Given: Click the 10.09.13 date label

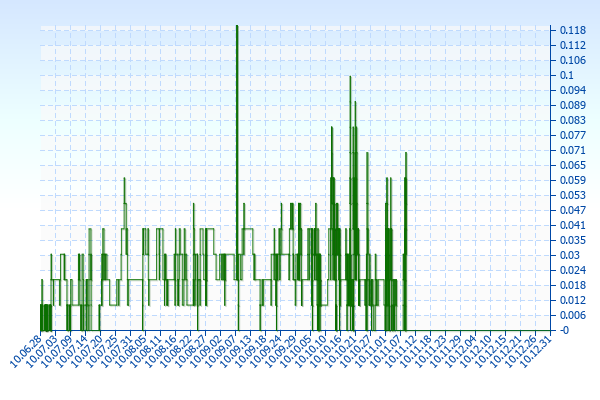Looking at the screenshot, I should (x=236, y=351).
